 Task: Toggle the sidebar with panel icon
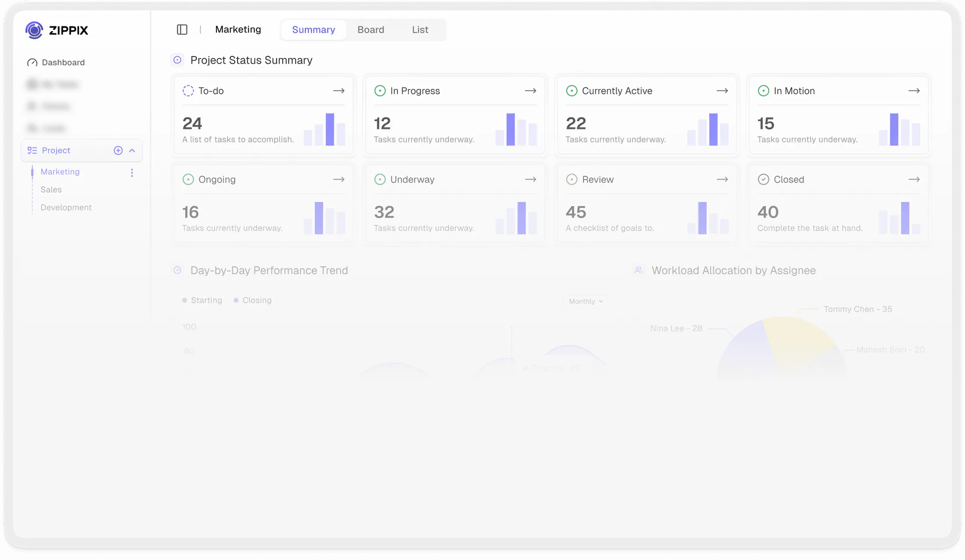pyautogui.click(x=182, y=29)
